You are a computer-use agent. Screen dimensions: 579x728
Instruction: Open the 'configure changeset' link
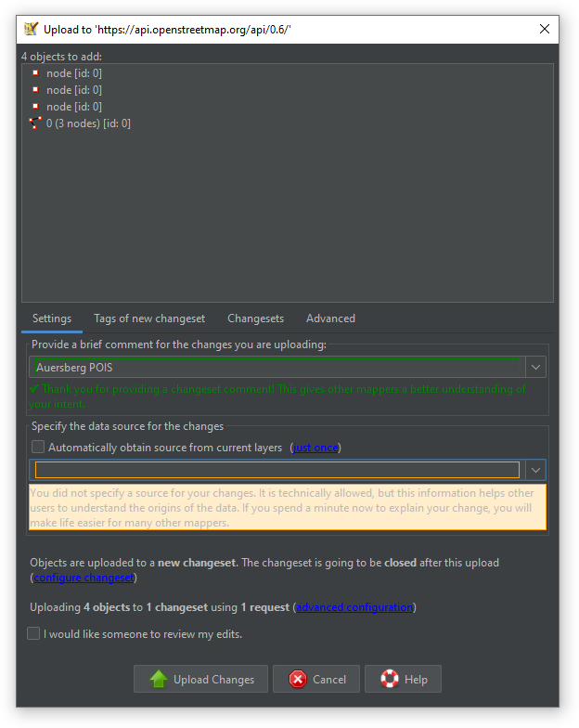(x=84, y=578)
